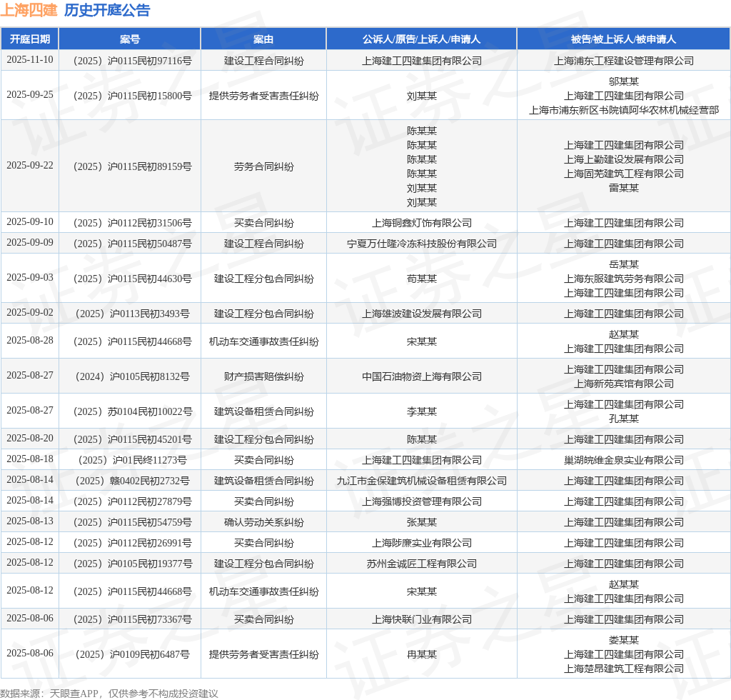Image resolution: width=731 pixels, height=700 pixels.
Task: Click the case cause "确认劳动关系纠纷"
Action: click(x=264, y=522)
